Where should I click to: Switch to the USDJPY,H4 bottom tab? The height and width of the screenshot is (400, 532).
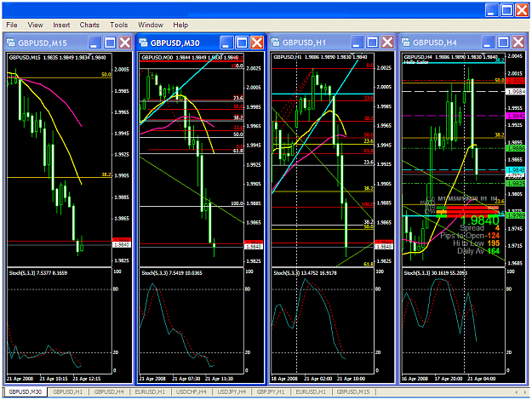tap(232, 391)
